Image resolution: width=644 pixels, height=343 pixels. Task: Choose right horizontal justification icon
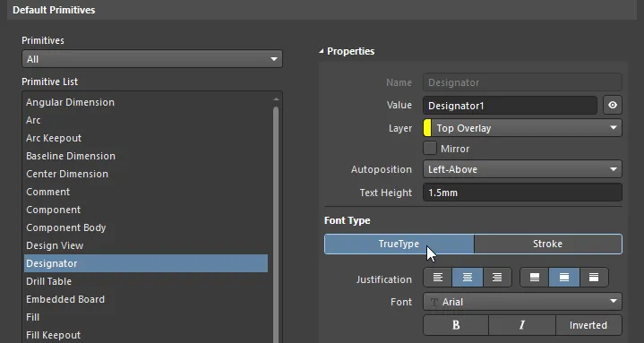[497, 278]
